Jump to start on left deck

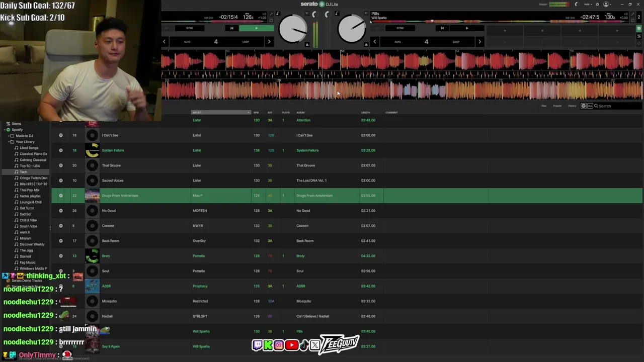(231, 28)
